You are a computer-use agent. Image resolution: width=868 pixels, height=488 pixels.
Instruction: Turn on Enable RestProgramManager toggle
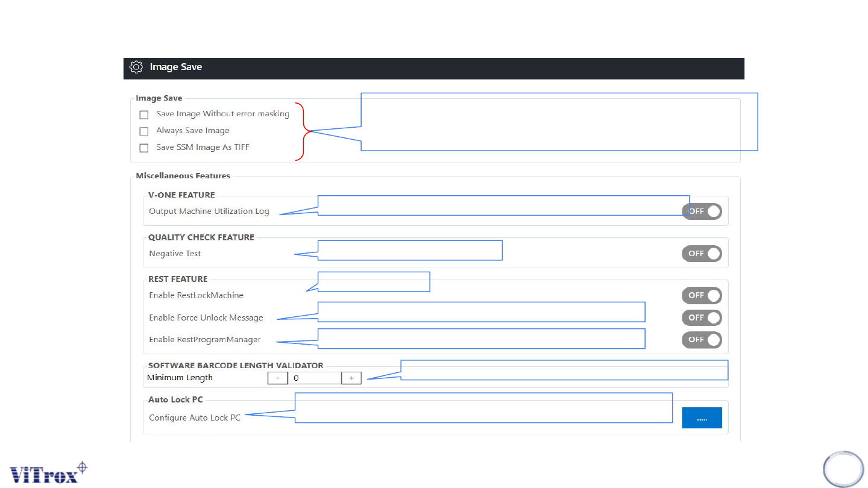702,340
